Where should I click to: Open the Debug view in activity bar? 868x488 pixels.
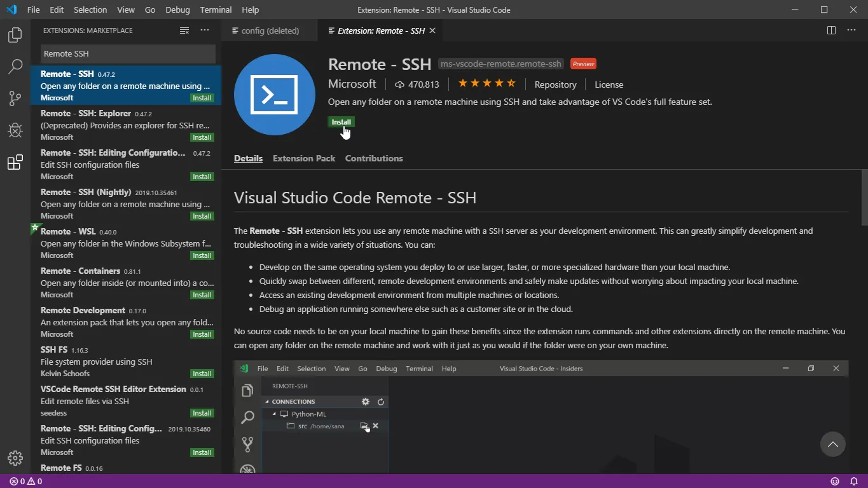(x=15, y=130)
